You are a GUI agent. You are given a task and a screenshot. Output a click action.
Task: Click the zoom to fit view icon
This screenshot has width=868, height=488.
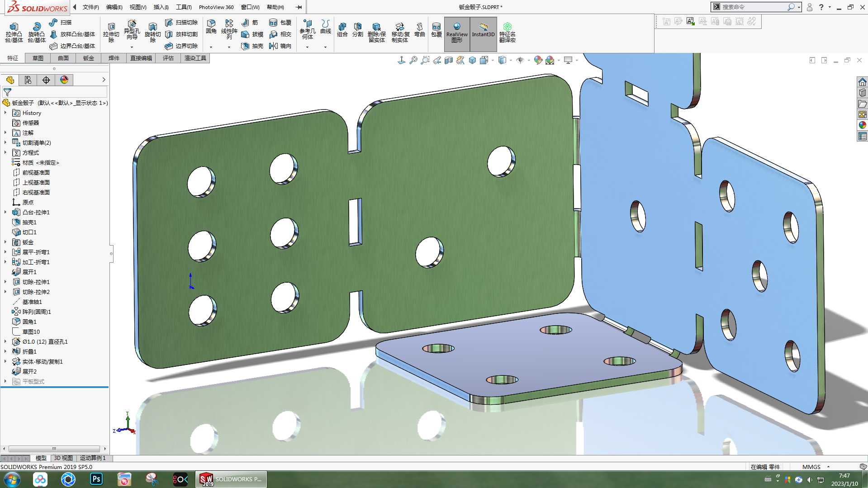tap(413, 60)
